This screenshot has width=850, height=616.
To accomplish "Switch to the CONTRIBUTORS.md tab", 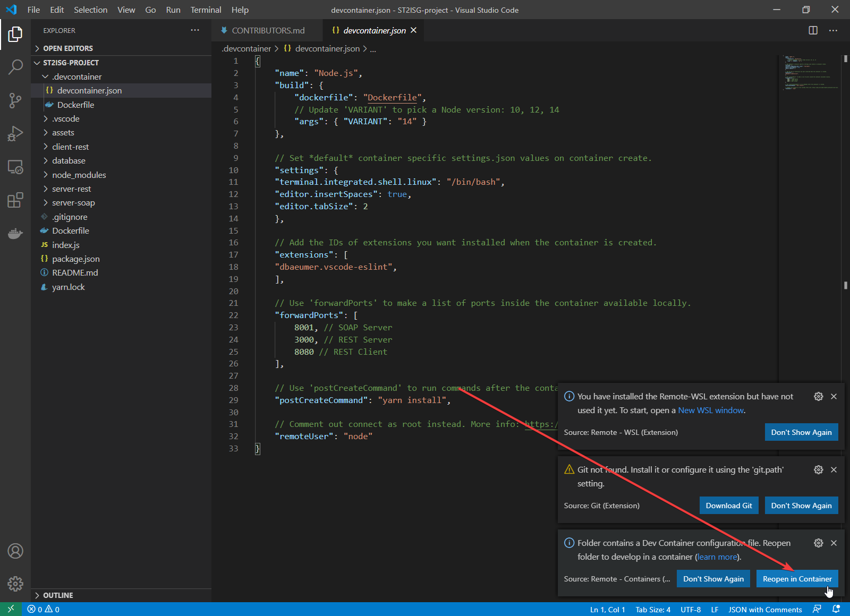I will tap(267, 30).
